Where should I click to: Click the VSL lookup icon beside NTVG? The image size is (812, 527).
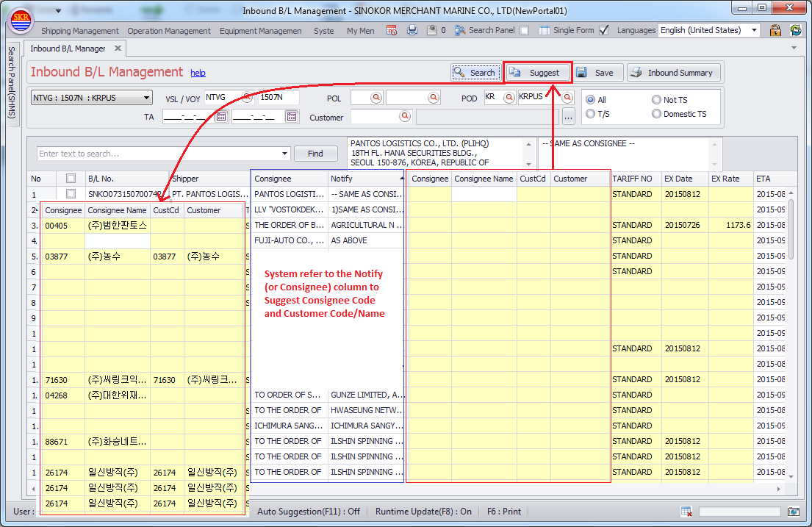click(x=248, y=98)
